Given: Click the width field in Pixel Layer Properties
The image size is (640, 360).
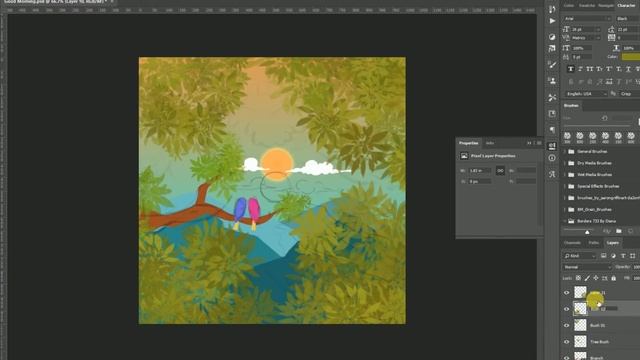Looking at the screenshot, I should point(480,171).
